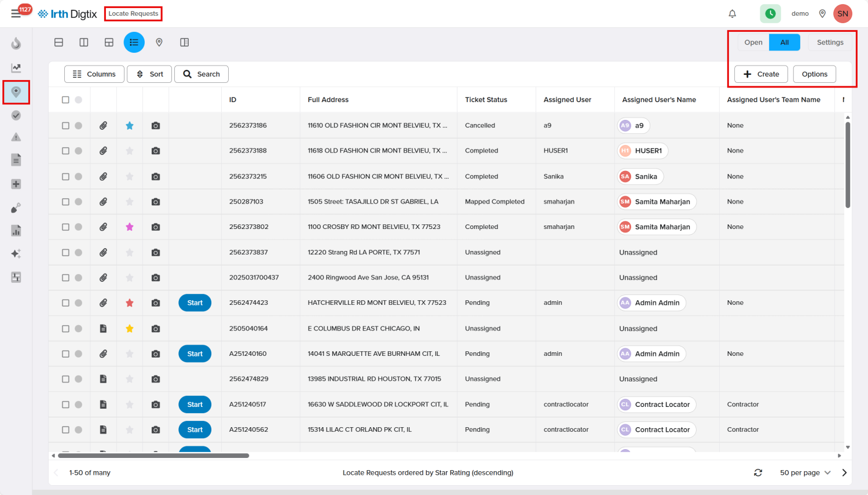Click the horizontal scrollbar under the table

(x=153, y=456)
